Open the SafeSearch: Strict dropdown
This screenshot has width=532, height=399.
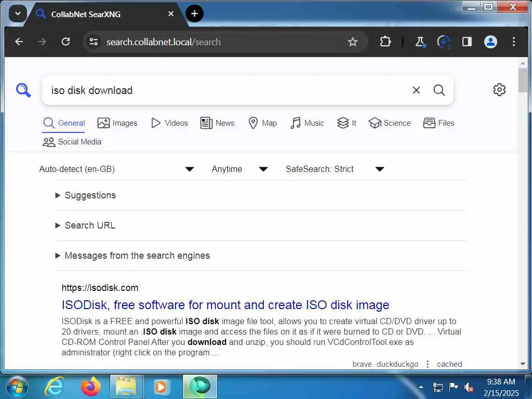click(x=335, y=169)
